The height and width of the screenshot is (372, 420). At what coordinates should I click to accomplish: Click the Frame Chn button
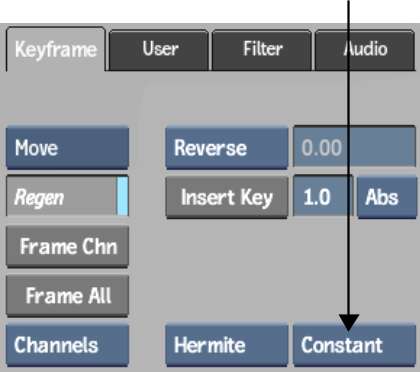[x=67, y=247]
